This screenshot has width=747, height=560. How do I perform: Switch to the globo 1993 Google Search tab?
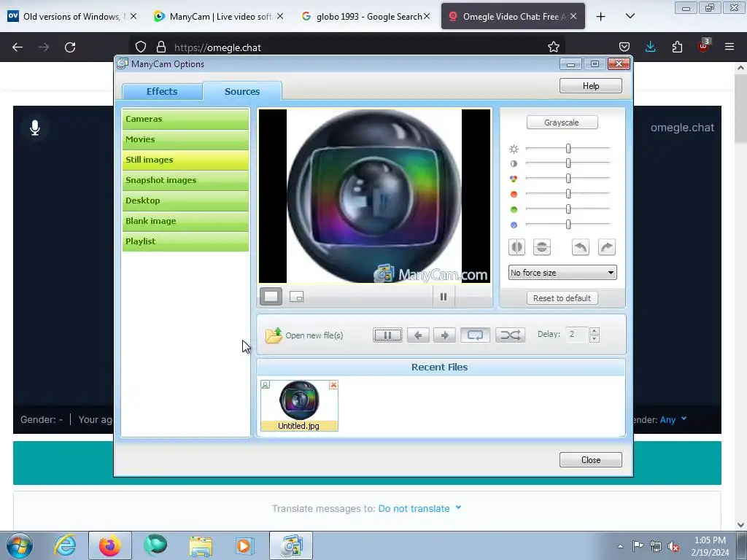(x=365, y=16)
